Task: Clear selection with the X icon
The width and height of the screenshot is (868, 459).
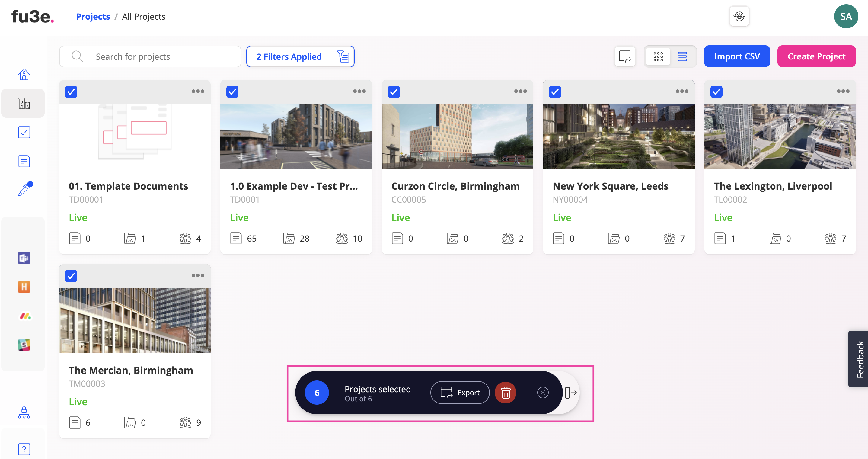Action: click(x=543, y=393)
